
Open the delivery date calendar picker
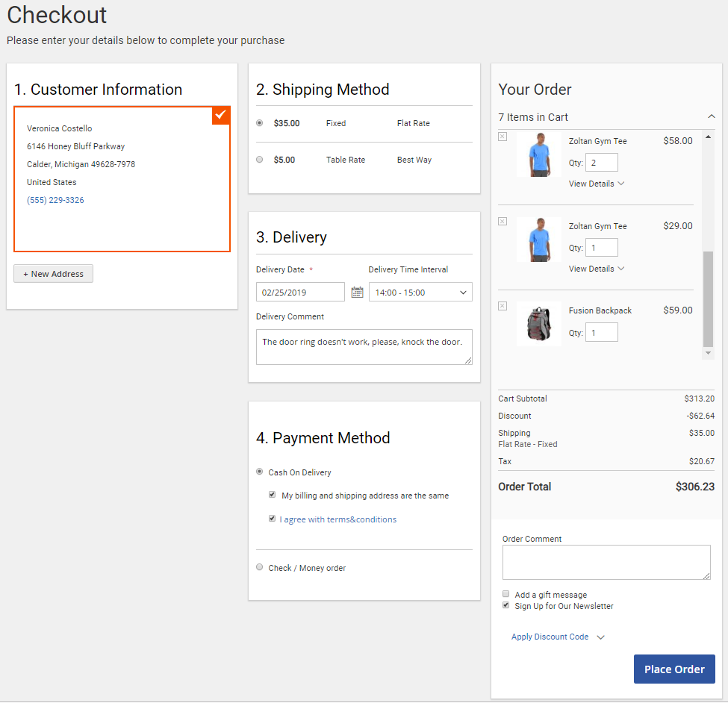click(x=357, y=292)
